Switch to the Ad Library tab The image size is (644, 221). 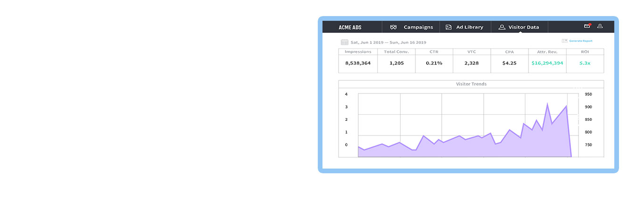(465, 27)
